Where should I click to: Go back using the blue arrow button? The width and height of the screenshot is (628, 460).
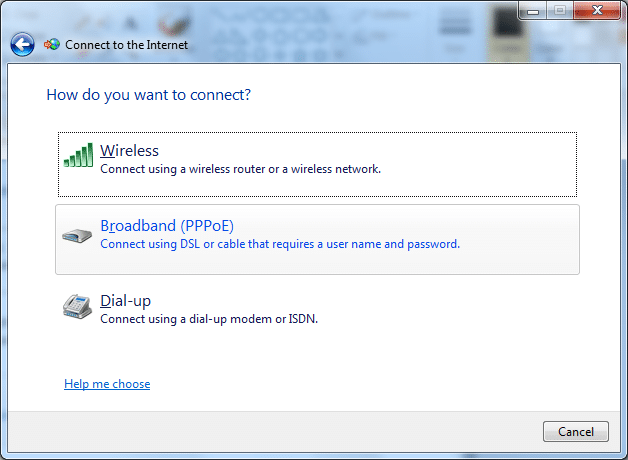pos(22,44)
